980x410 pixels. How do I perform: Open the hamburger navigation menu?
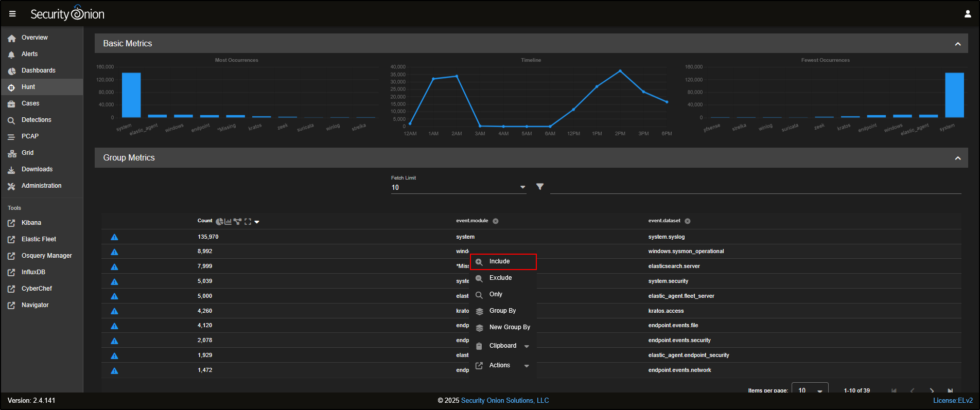tap(12, 14)
